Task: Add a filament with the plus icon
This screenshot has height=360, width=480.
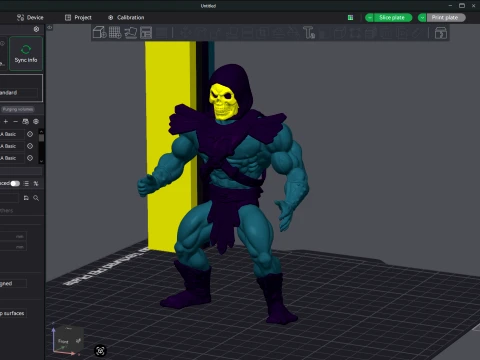Action: pos(6,122)
